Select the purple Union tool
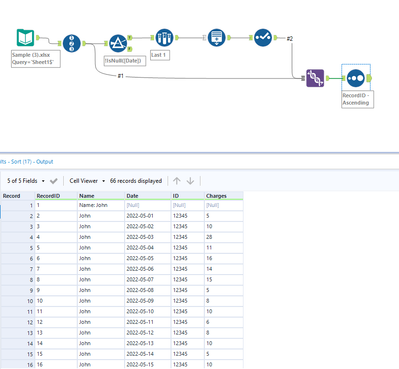 315,78
